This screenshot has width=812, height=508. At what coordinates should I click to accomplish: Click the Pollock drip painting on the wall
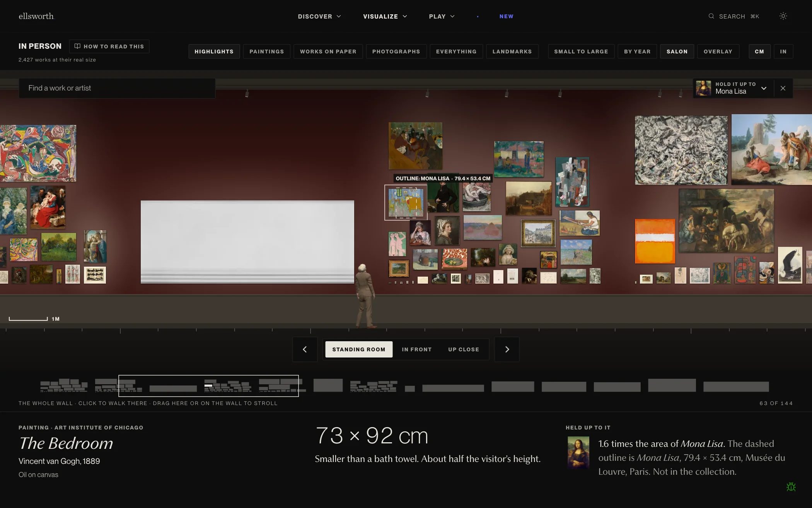pos(681,150)
